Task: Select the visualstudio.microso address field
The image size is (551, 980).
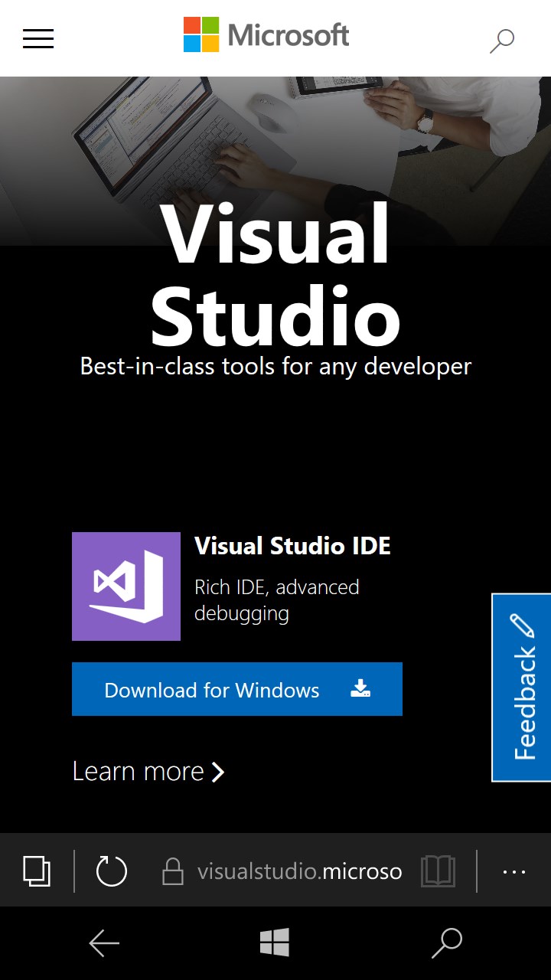Action: coord(299,871)
